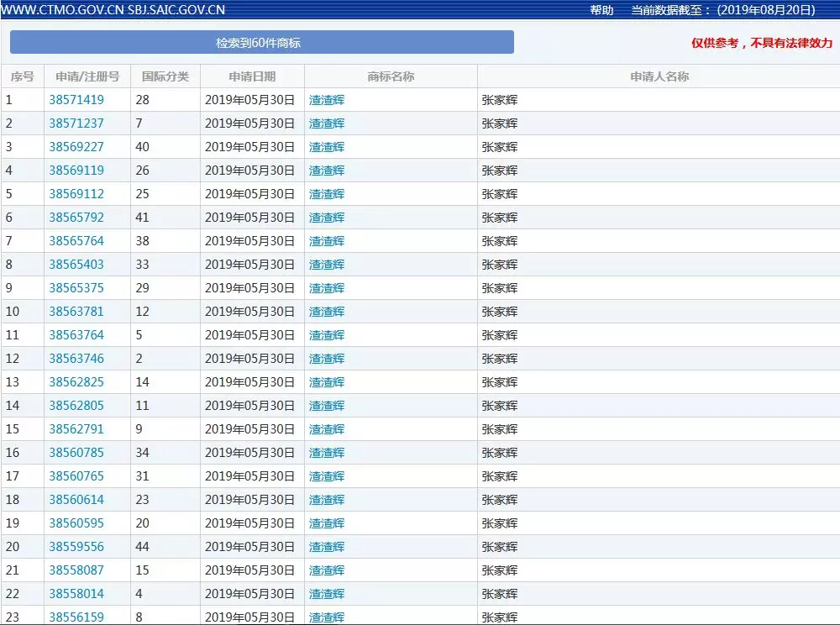Click 渣渣辉 trademark name in row 1
Viewport: 840px width, 625px height.
pyautogui.click(x=327, y=100)
